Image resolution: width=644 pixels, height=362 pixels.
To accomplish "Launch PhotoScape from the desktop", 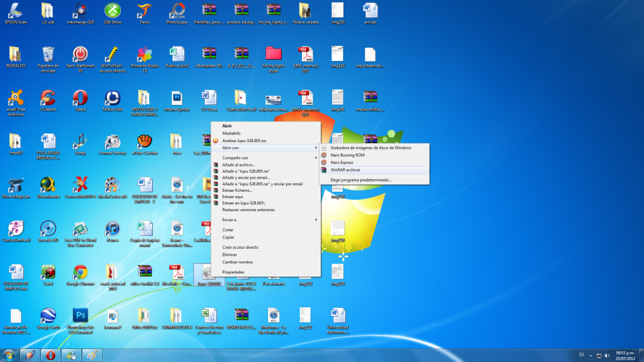I will click(x=177, y=14).
